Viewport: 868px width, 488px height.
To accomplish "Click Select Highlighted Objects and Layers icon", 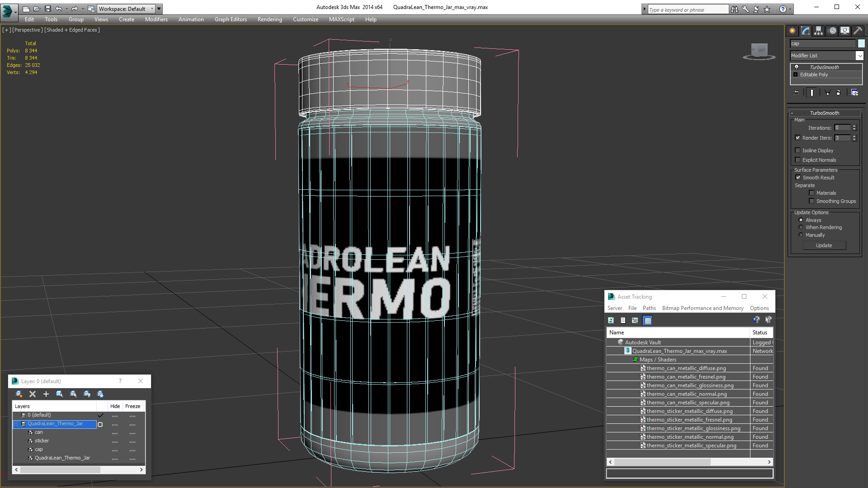I will coord(60,394).
